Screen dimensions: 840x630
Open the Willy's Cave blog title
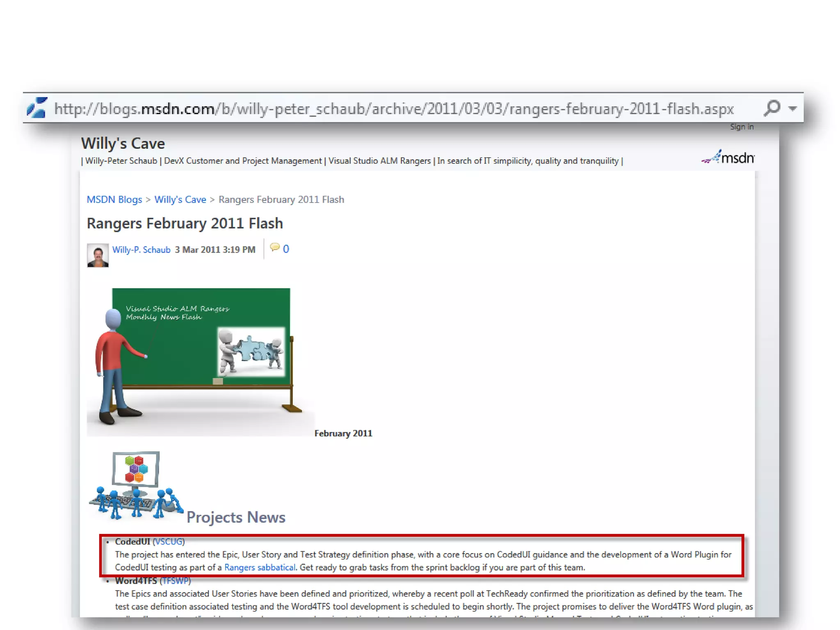coord(123,144)
